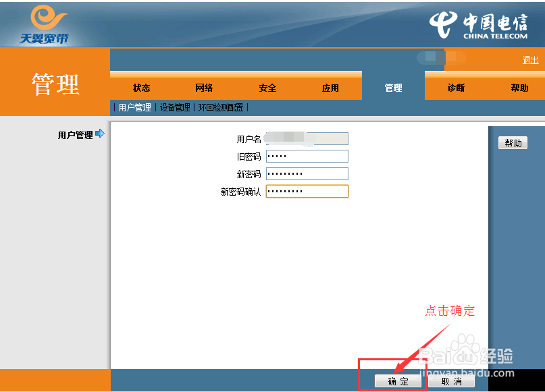Open the 安全 tab
Image resolution: width=545 pixels, height=392 pixels.
click(x=267, y=87)
